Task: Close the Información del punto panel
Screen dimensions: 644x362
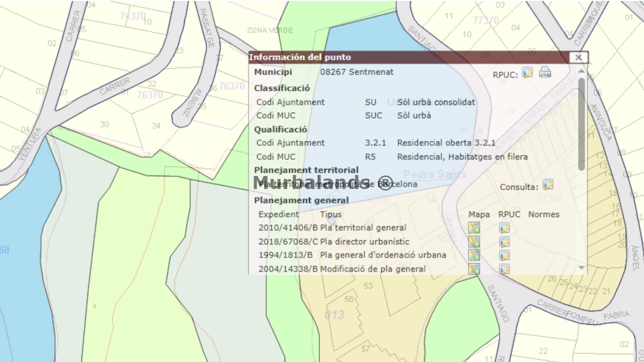Action: [579, 57]
